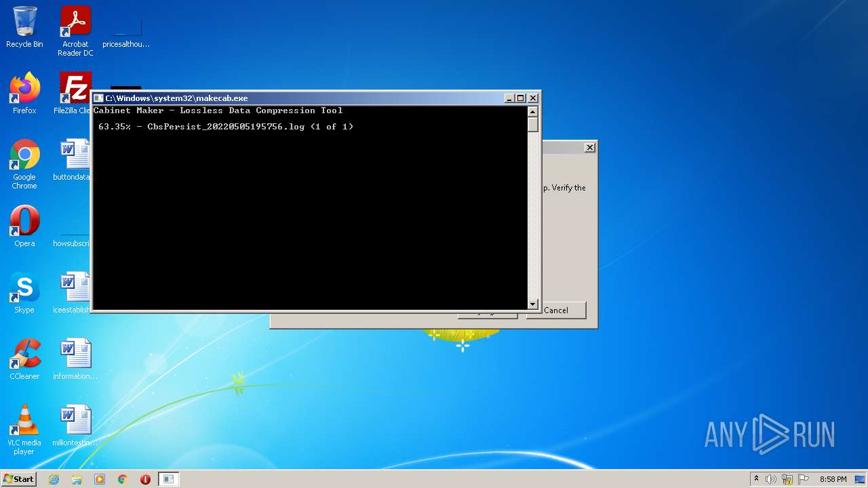
Task: Select the iceestablish Word document
Action: (x=72, y=293)
